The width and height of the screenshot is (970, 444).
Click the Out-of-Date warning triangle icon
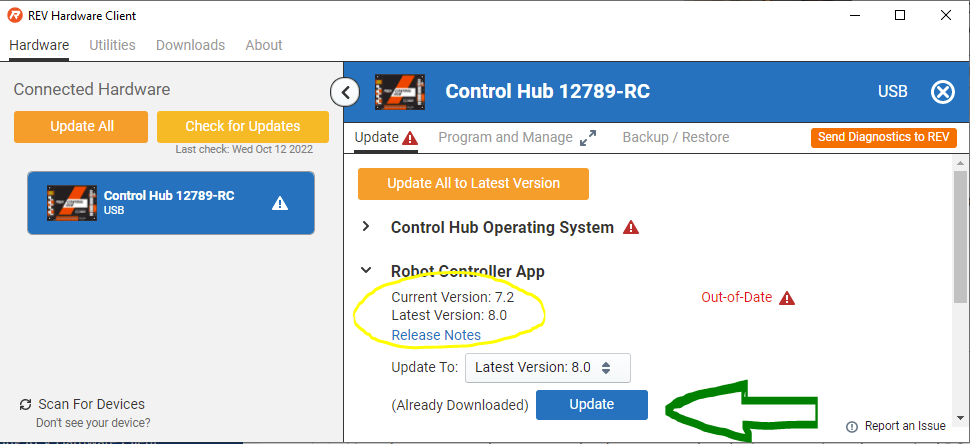[x=787, y=298]
